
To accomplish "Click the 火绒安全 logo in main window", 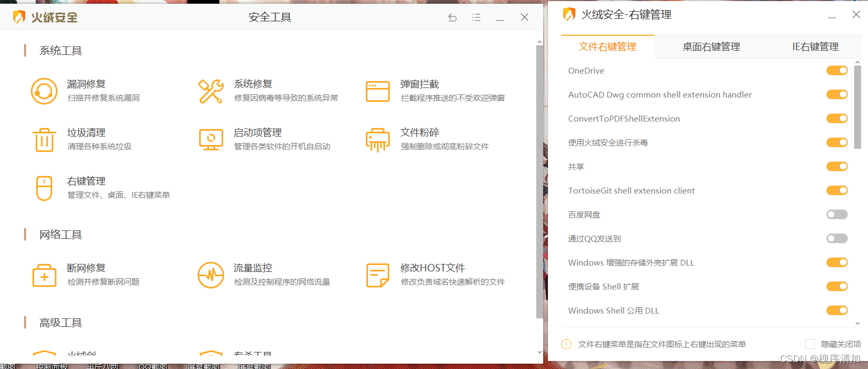I will click(45, 17).
